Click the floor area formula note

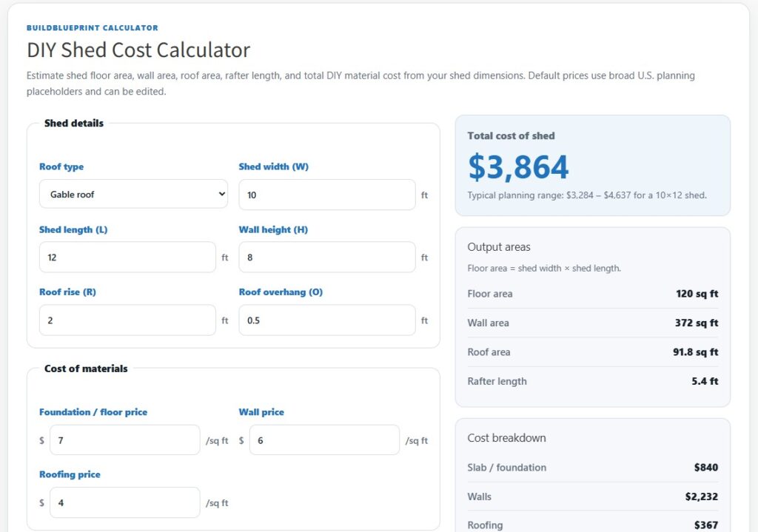(x=544, y=268)
